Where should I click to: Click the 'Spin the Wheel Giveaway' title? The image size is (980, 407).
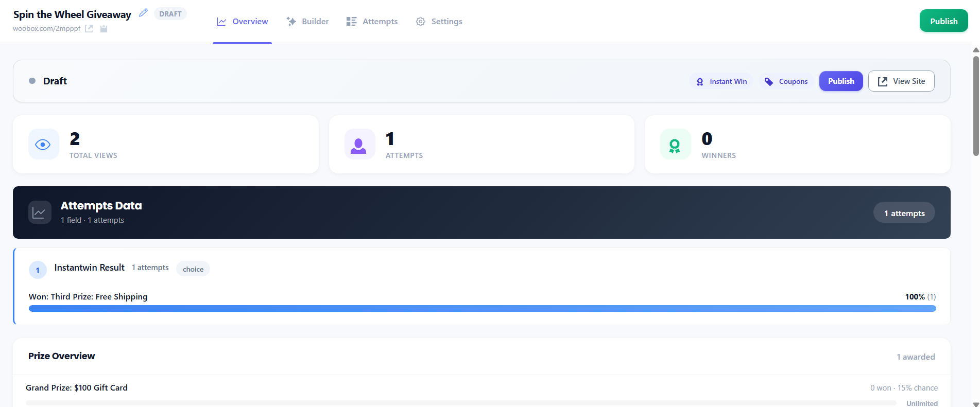pos(72,14)
